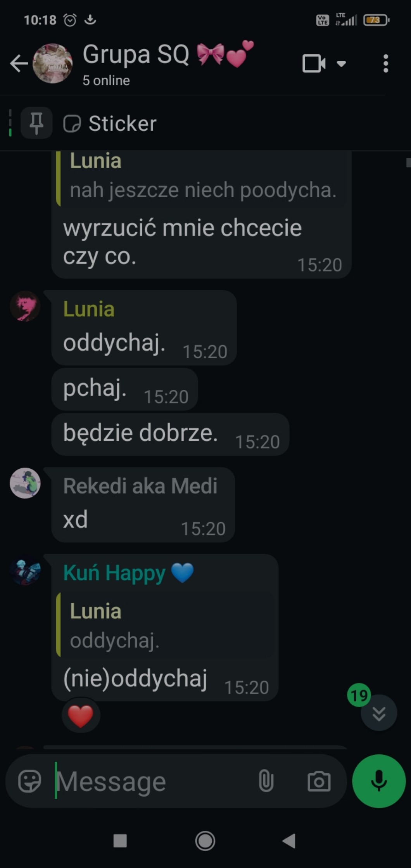The width and height of the screenshot is (411, 868).
Task: Open Lunia's pink profile picture
Action: (x=25, y=306)
